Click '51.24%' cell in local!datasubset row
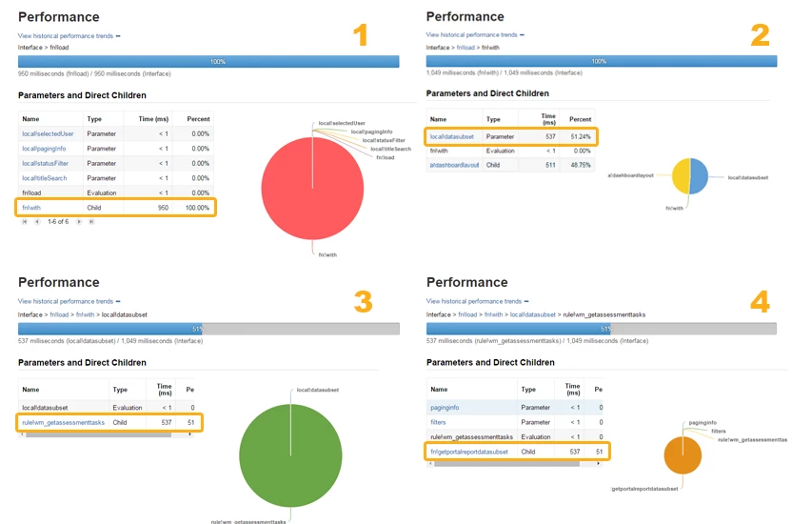The image size is (812, 524). pyautogui.click(x=581, y=137)
